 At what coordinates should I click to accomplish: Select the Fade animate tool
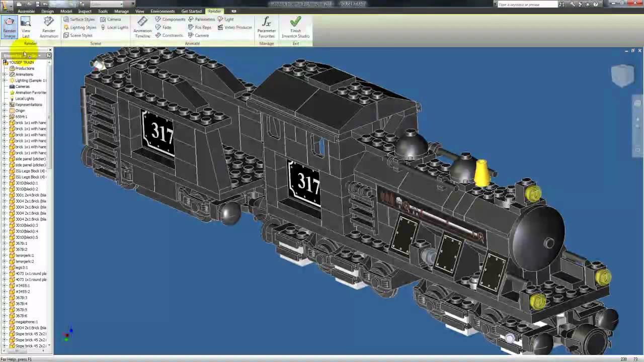click(164, 27)
